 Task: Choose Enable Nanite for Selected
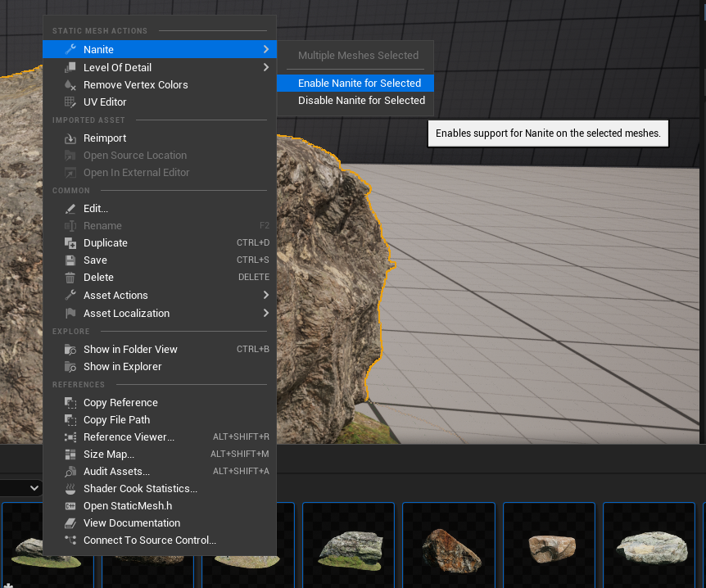click(x=355, y=84)
